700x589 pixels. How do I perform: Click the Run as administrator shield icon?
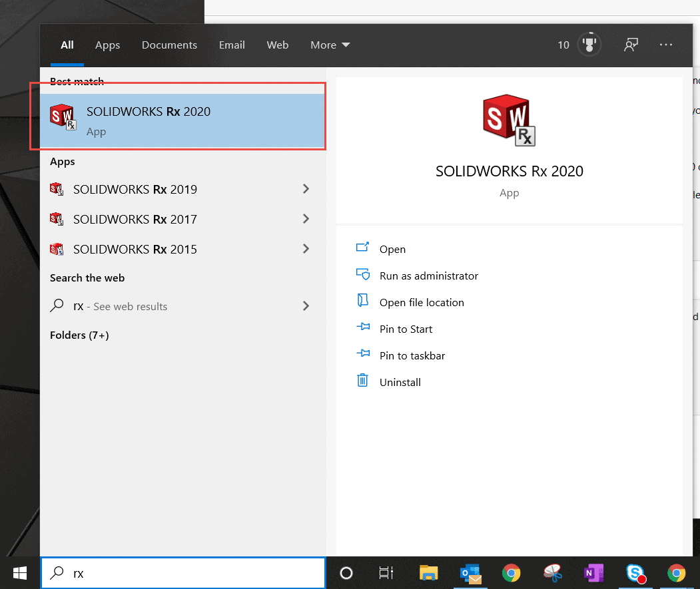362,274
